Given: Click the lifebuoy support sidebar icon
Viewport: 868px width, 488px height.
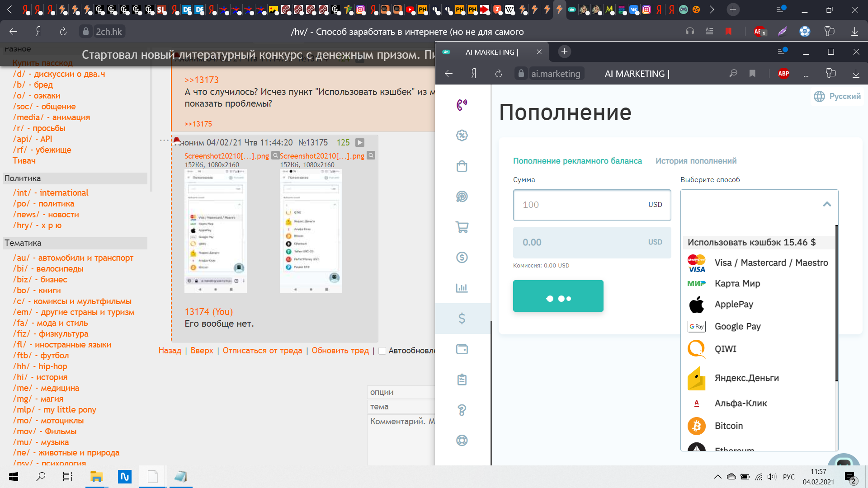Looking at the screenshot, I should (x=462, y=440).
